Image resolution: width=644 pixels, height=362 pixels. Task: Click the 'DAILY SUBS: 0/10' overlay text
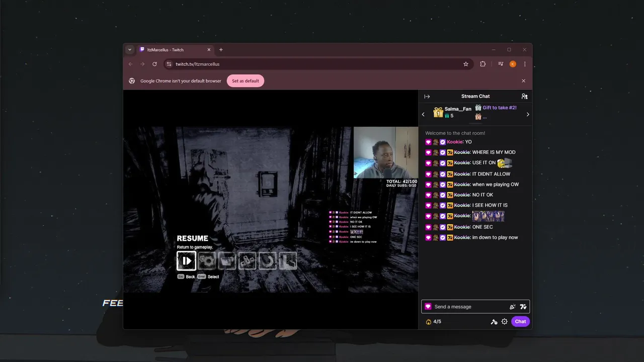coord(401,186)
